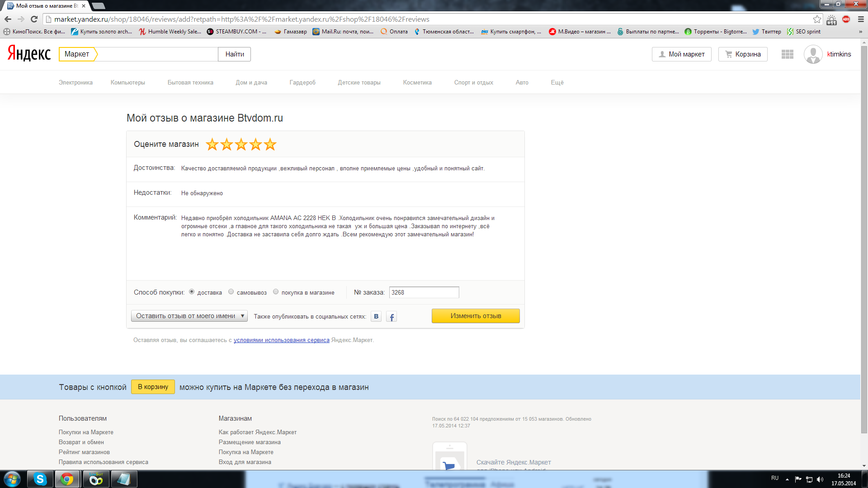The width and height of the screenshot is (868, 488).
Task: Open 'Покупки на Маркете' footer link
Action: point(86,432)
